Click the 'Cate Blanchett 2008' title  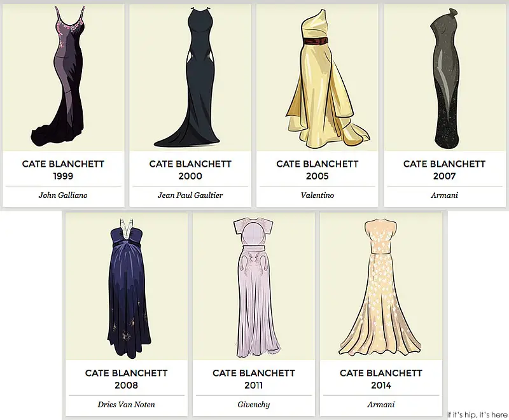coord(126,379)
